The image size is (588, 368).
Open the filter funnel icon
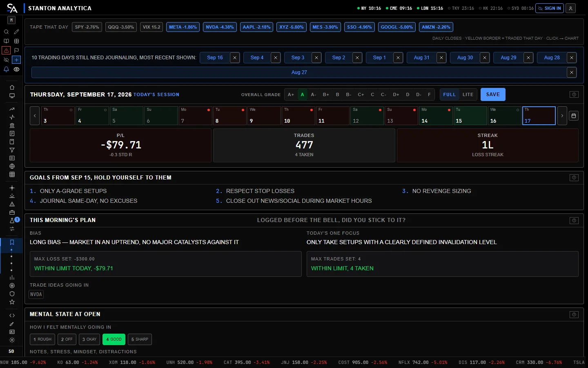12,150
